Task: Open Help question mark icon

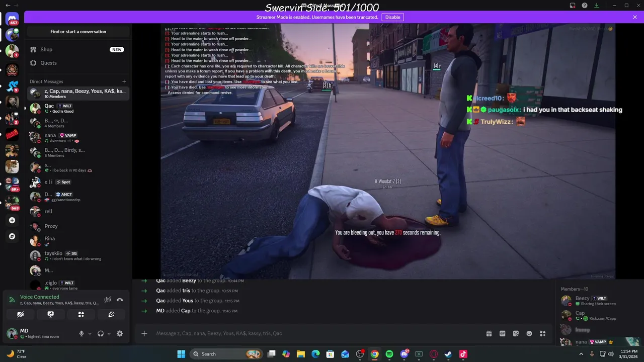Action: point(585,6)
